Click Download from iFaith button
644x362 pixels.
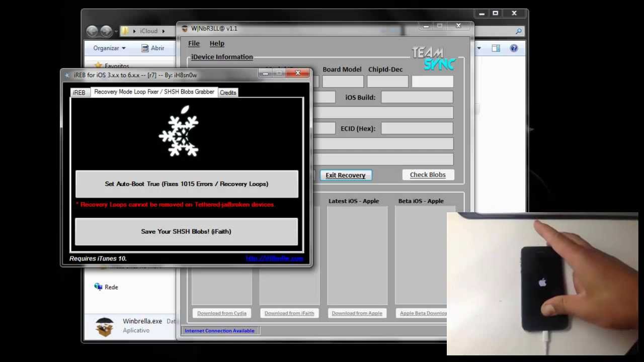point(289,313)
